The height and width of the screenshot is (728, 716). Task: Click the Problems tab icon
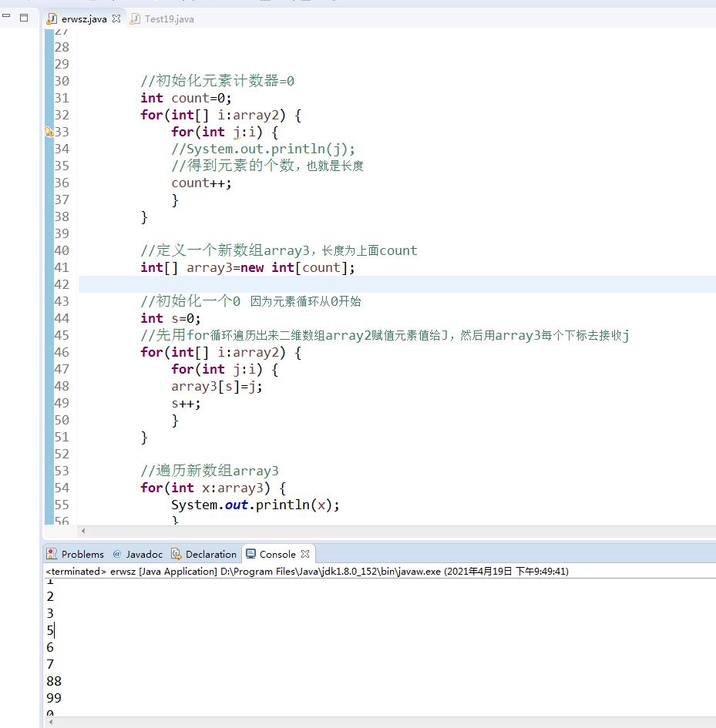[x=52, y=554]
